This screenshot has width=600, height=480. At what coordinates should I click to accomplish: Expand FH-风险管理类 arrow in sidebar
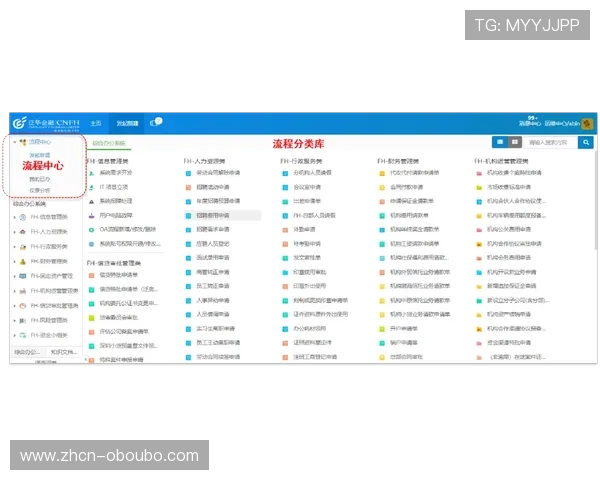pyautogui.click(x=15, y=321)
